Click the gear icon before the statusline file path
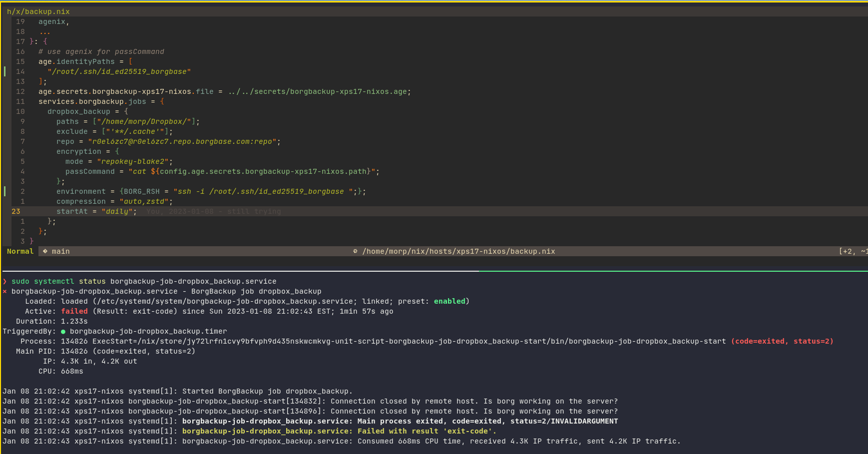This screenshot has width=868, height=454. pos(355,251)
